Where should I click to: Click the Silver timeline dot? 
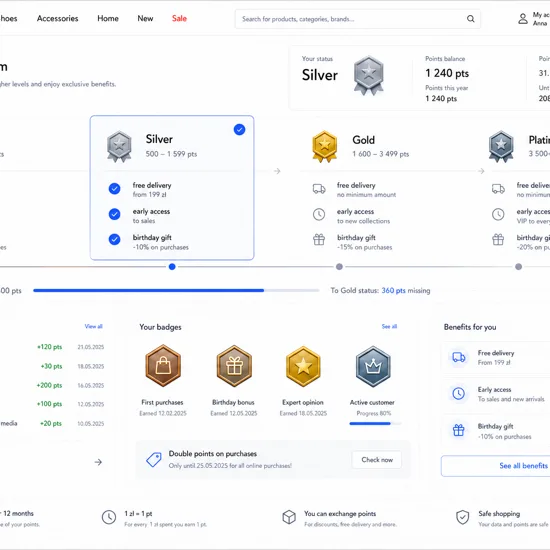[172, 267]
